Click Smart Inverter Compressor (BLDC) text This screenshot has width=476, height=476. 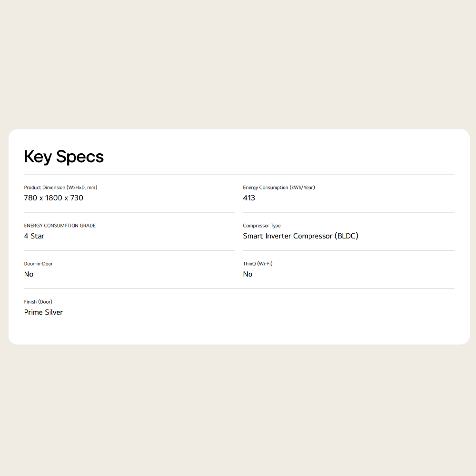tap(300, 236)
